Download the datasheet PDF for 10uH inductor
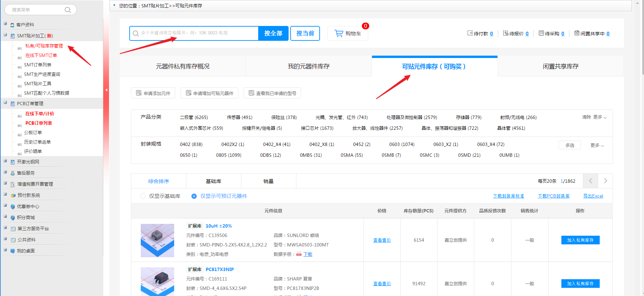 (x=307, y=254)
